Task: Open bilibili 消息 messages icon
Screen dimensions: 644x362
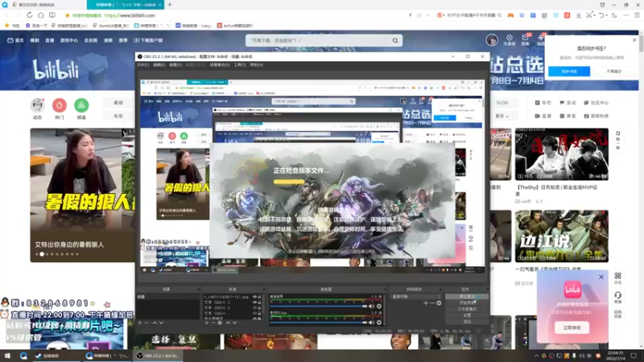Action: [x=526, y=39]
